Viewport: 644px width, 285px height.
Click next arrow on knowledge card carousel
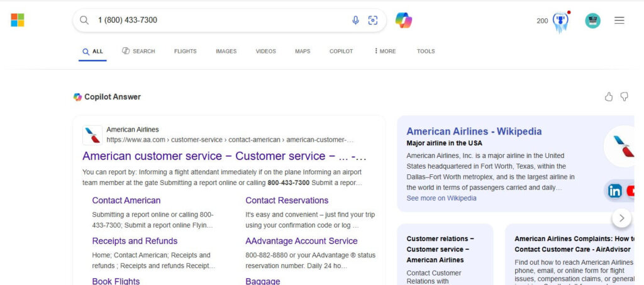[622, 218]
